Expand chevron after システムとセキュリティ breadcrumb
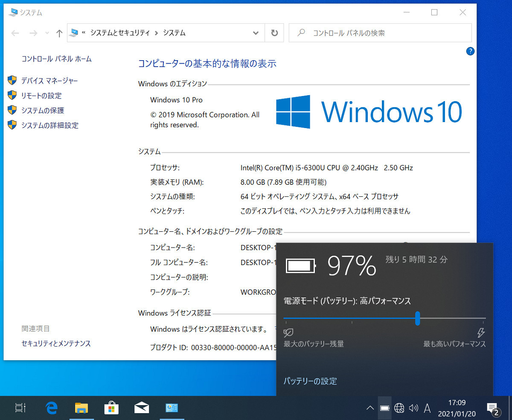The width and height of the screenshot is (512, 420). 157,33
